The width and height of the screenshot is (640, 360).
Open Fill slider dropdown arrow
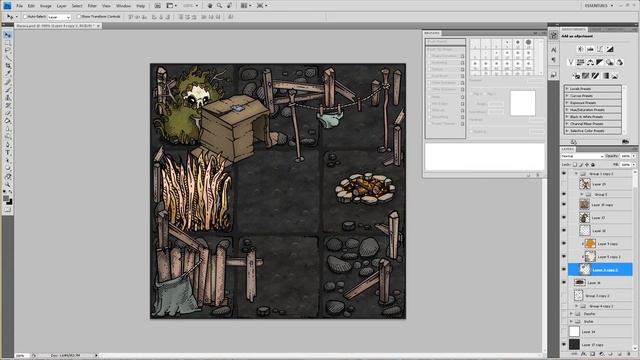tap(634, 164)
